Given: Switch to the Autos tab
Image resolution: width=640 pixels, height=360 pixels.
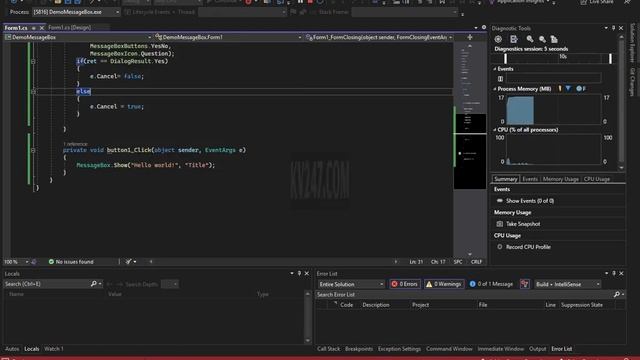Looking at the screenshot, I should coord(12,349).
